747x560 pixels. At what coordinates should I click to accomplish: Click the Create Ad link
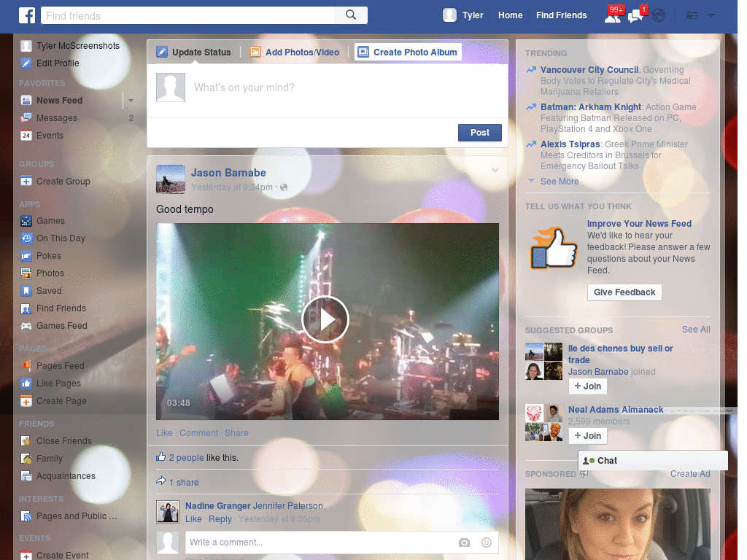(x=690, y=474)
